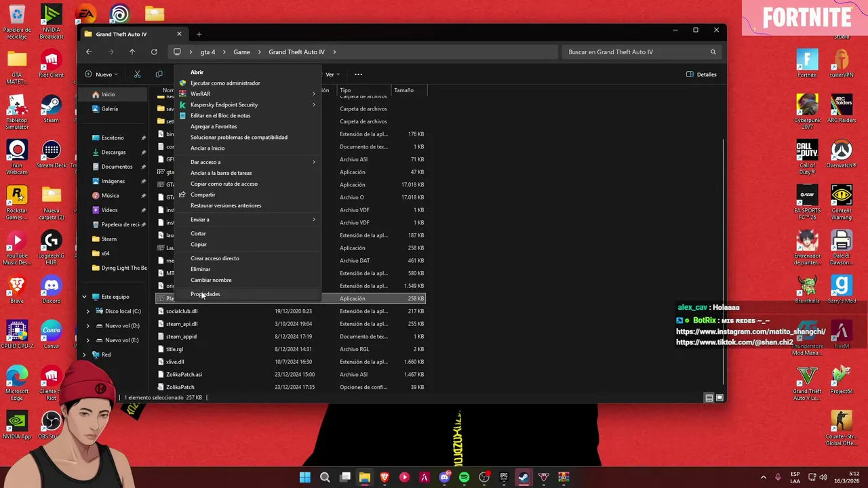Open the Steam desktop shortcut
The image size is (868, 488).
point(51,108)
